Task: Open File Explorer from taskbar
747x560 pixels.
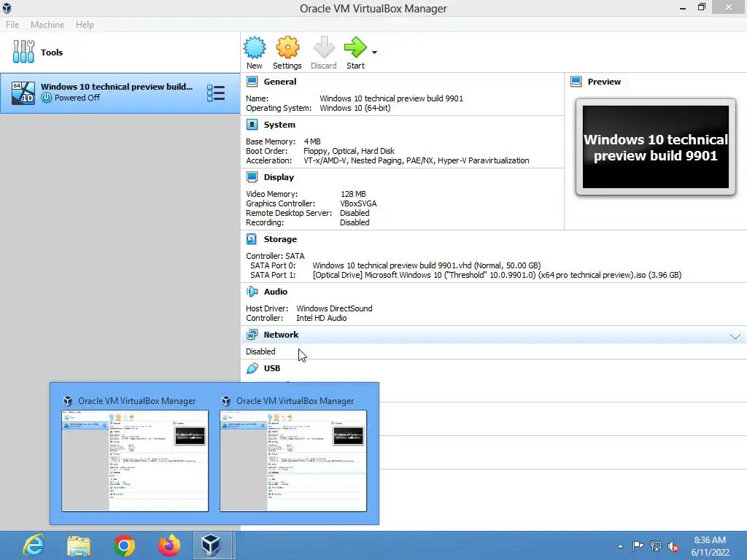Action: [x=79, y=545]
